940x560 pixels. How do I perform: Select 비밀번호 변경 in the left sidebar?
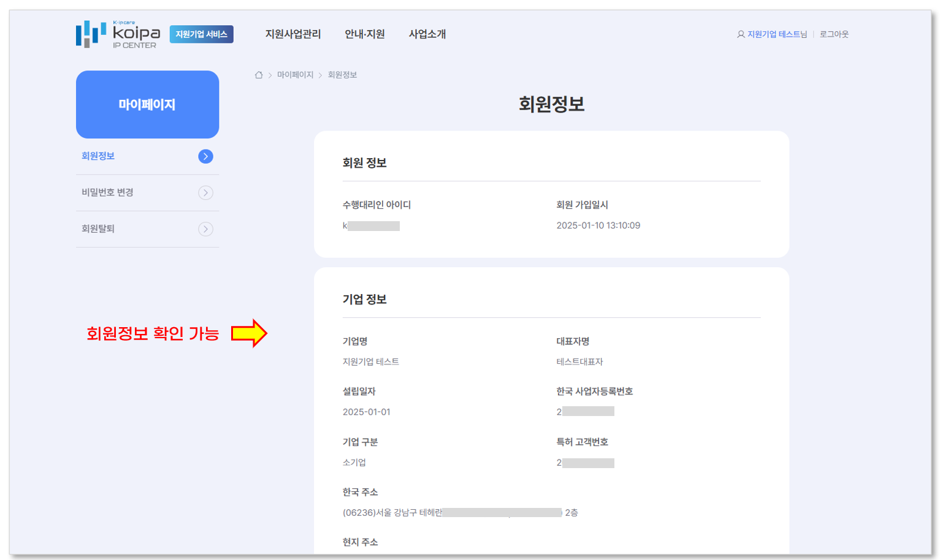107,192
